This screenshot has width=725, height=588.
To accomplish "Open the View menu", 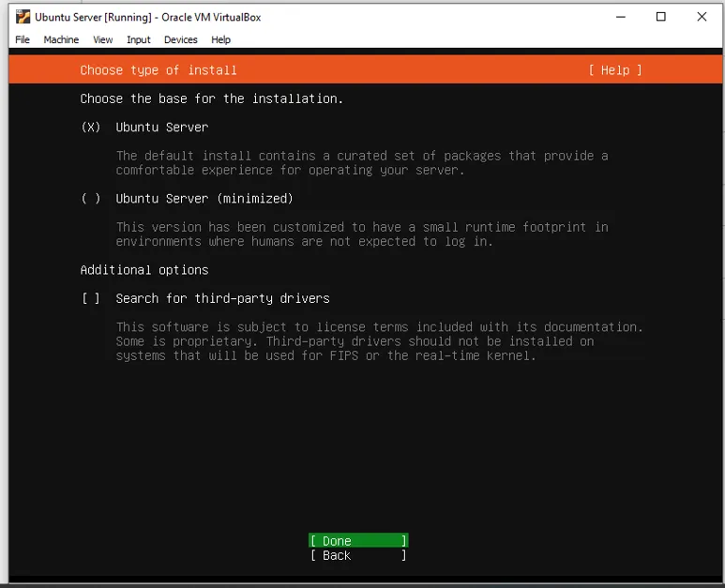I will [102, 39].
